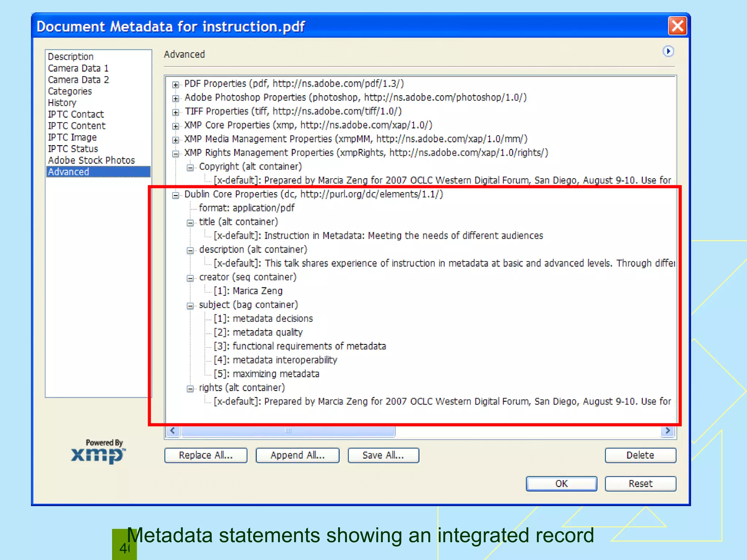Open Adobe Stock Photos panel

tap(91, 160)
